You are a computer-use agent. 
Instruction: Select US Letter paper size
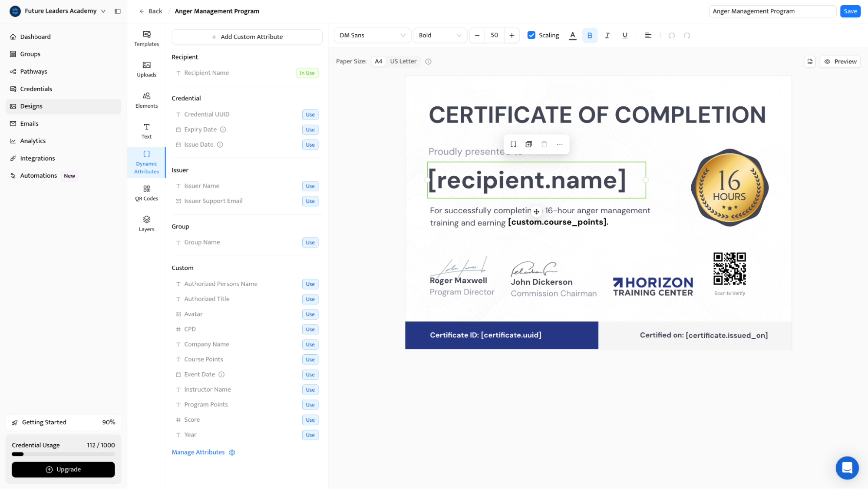pyautogui.click(x=403, y=61)
